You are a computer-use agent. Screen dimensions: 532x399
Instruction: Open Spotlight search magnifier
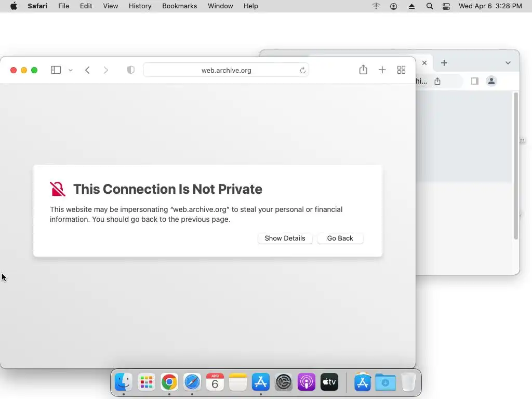coord(430,6)
